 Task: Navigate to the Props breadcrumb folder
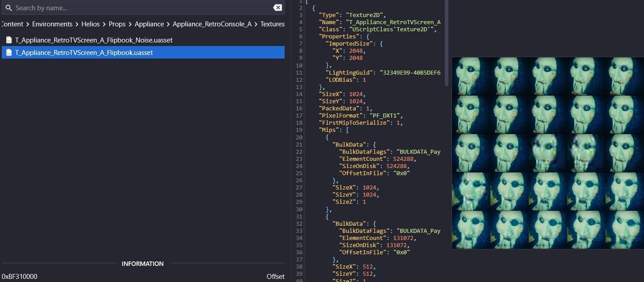pos(117,24)
